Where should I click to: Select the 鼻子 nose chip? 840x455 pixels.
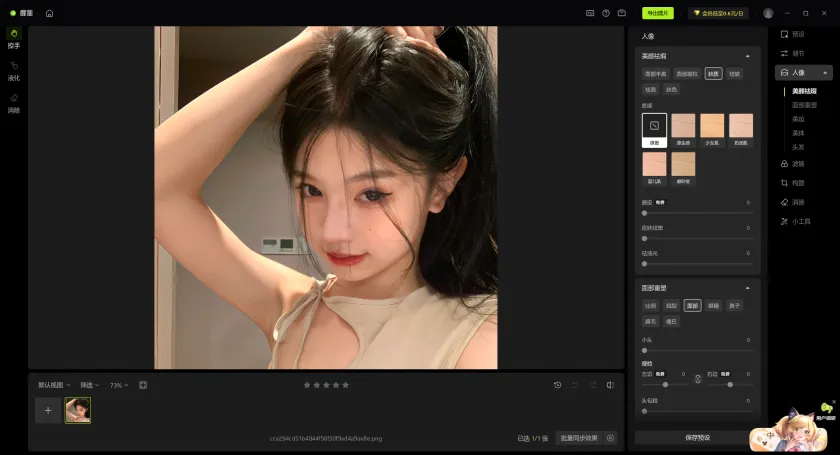coord(734,305)
